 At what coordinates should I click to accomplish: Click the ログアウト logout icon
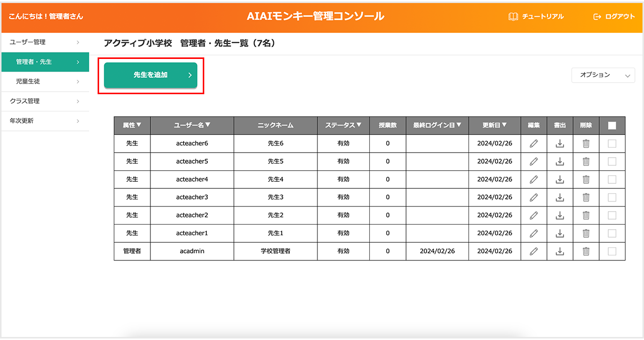[597, 17]
